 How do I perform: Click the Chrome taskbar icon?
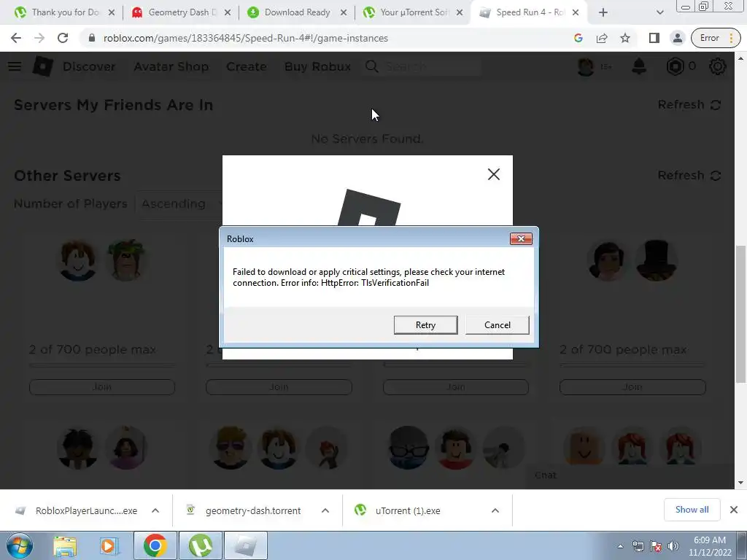(155, 545)
